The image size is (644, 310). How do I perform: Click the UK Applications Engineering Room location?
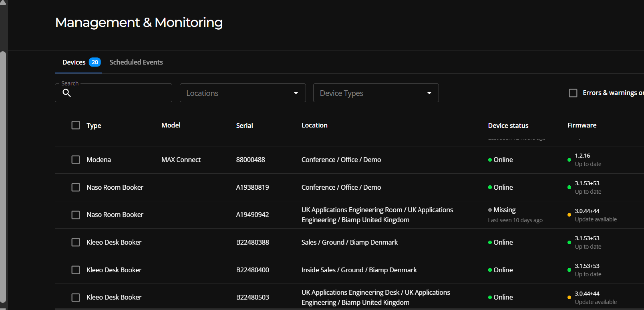377,215
